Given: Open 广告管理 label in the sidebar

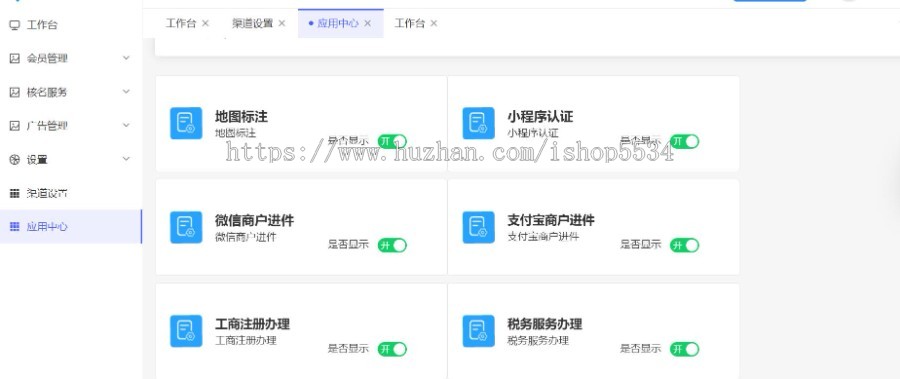Looking at the screenshot, I should tap(47, 126).
